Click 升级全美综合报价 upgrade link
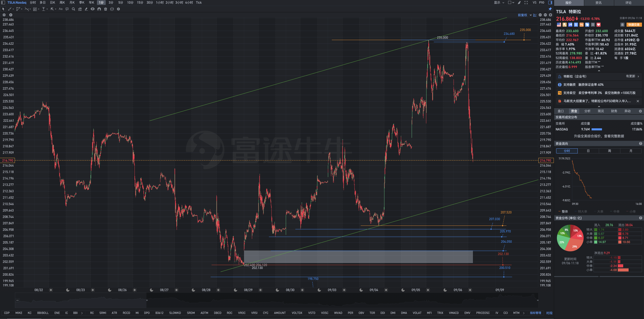This screenshot has height=319, width=644. coord(599,136)
